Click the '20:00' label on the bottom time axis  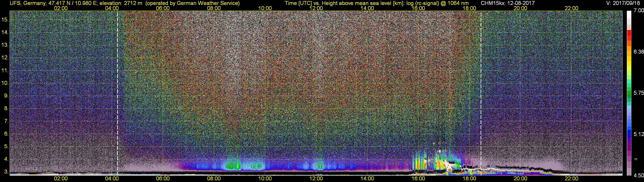(x=521, y=179)
